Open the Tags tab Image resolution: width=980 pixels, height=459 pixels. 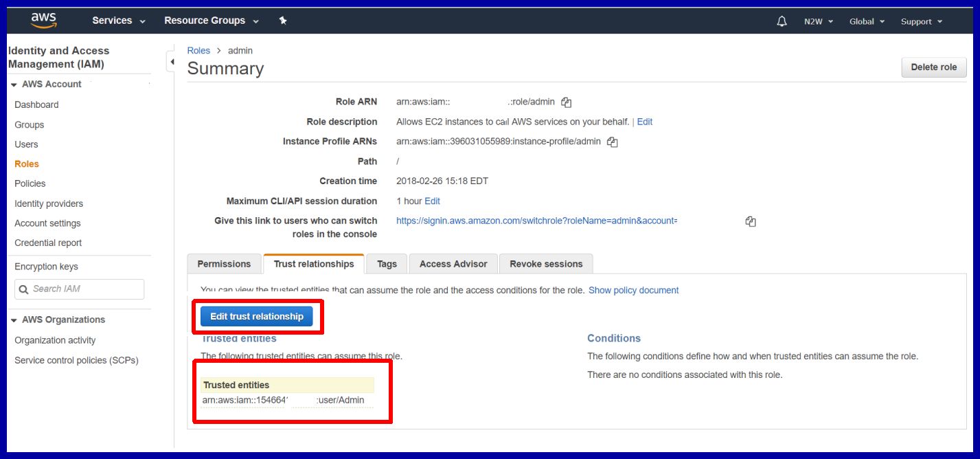(387, 264)
